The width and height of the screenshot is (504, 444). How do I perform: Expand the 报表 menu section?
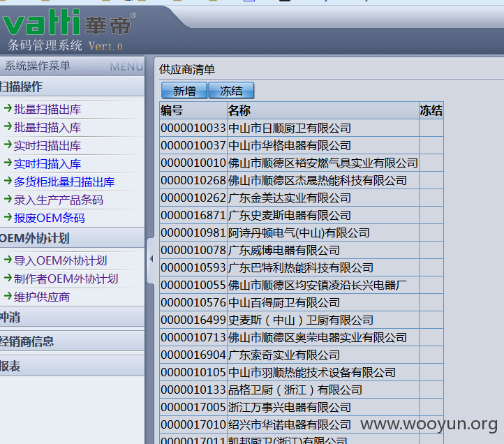tap(72, 366)
